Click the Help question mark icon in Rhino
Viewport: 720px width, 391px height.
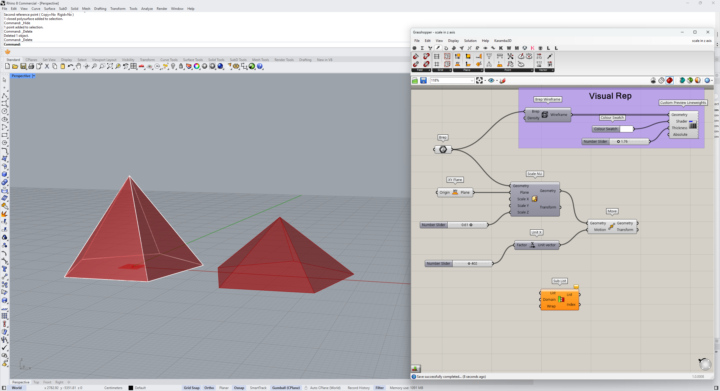[x=260, y=67]
